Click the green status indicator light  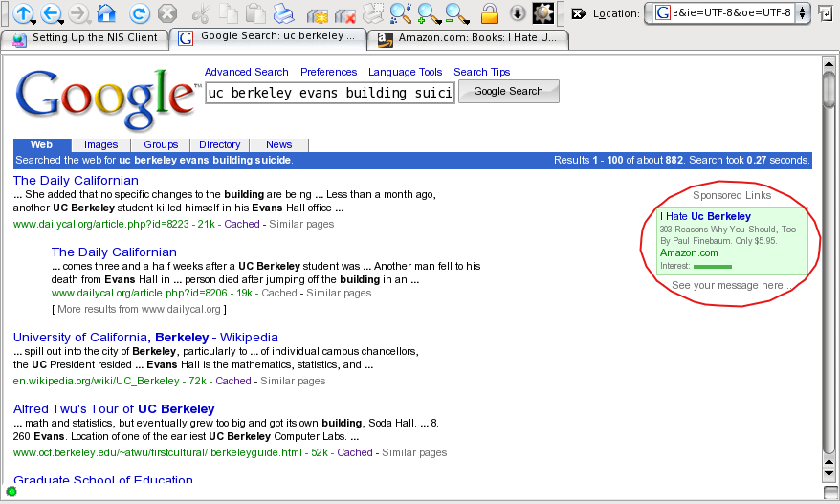[x=11, y=492]
